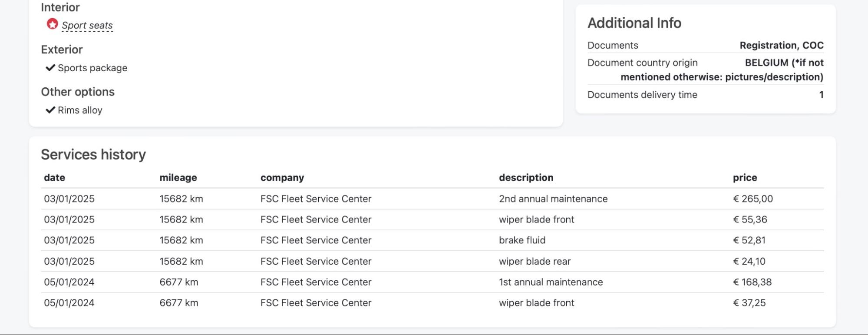Click the checkmark icon next to Rims alloy

tap(50, 110)
